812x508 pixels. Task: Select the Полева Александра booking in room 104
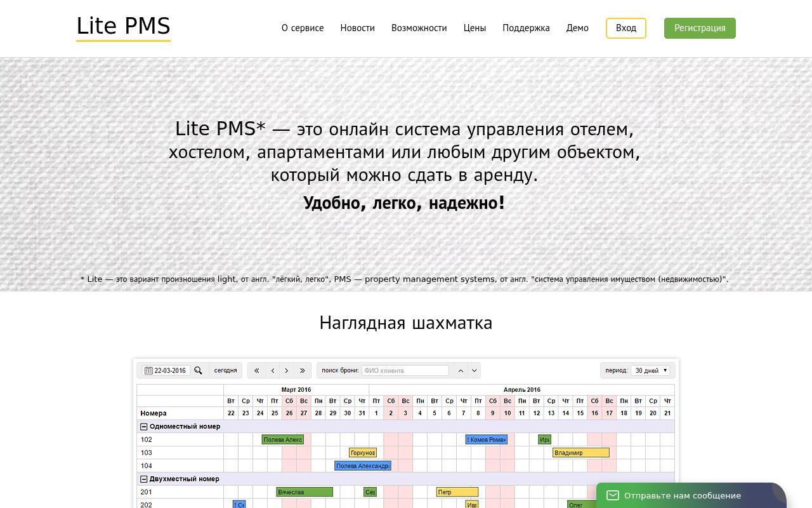pos(362,466)
